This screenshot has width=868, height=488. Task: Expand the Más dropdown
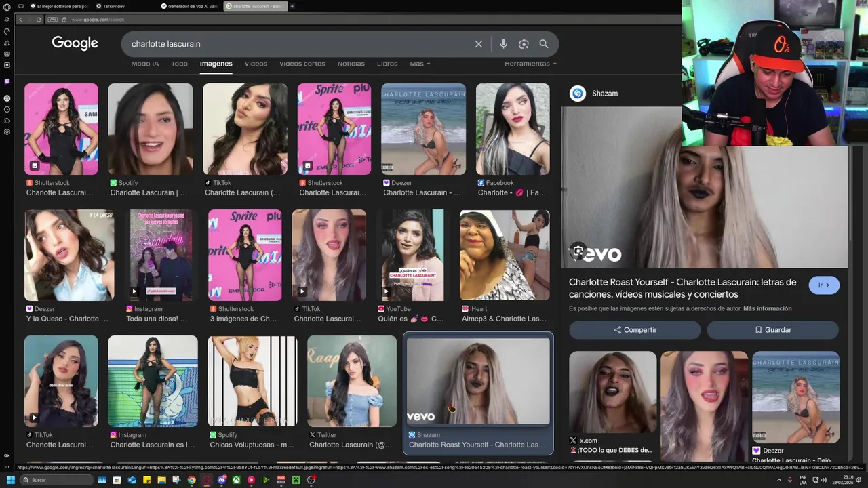(420, 64)
